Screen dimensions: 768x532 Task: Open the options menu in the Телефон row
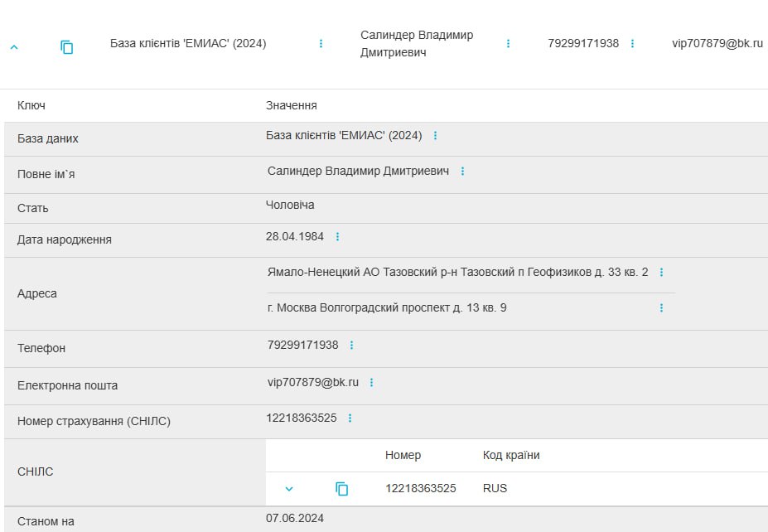click(x=351, y=346)
